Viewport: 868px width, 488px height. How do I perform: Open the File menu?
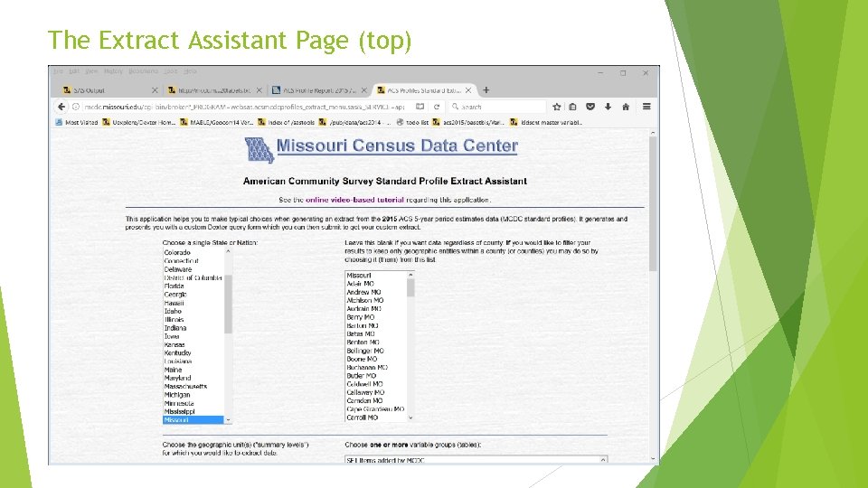click(x=58, y=71)
